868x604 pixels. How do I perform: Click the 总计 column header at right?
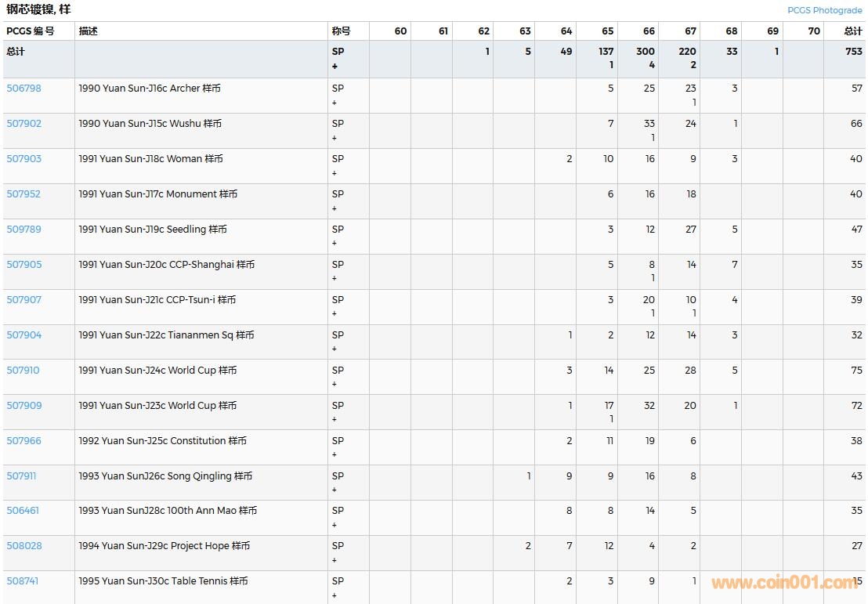[x=852, y=31]
